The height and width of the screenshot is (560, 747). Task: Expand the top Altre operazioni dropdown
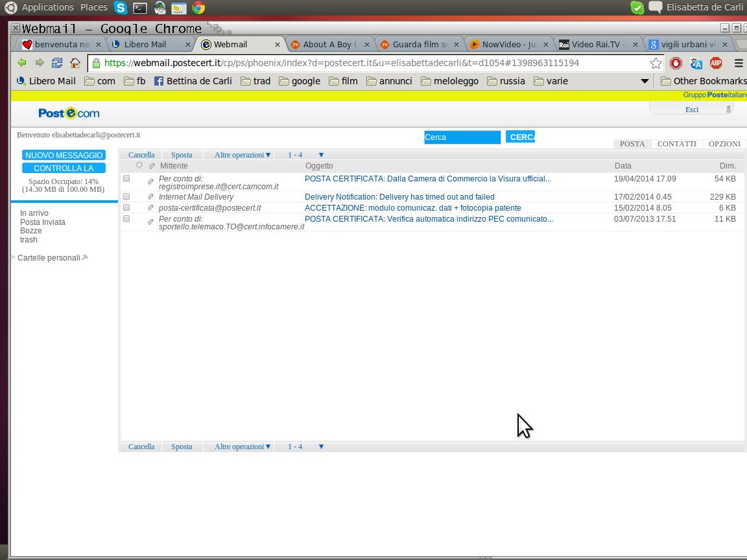click(242, 155)
